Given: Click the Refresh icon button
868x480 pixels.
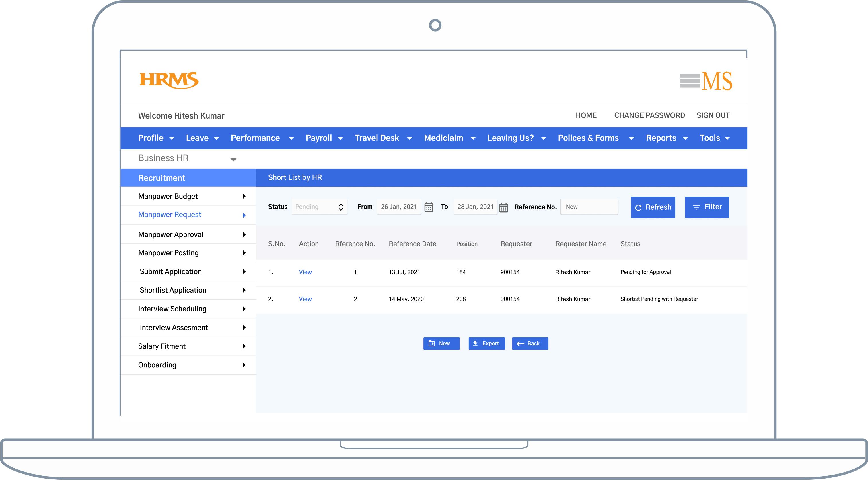Looking at the screenshot, I should [639, 207].
